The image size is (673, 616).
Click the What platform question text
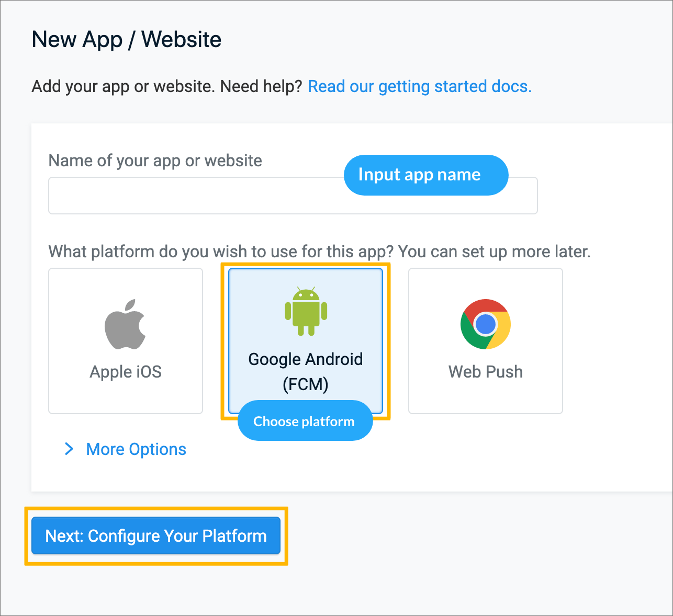(320, 252)
